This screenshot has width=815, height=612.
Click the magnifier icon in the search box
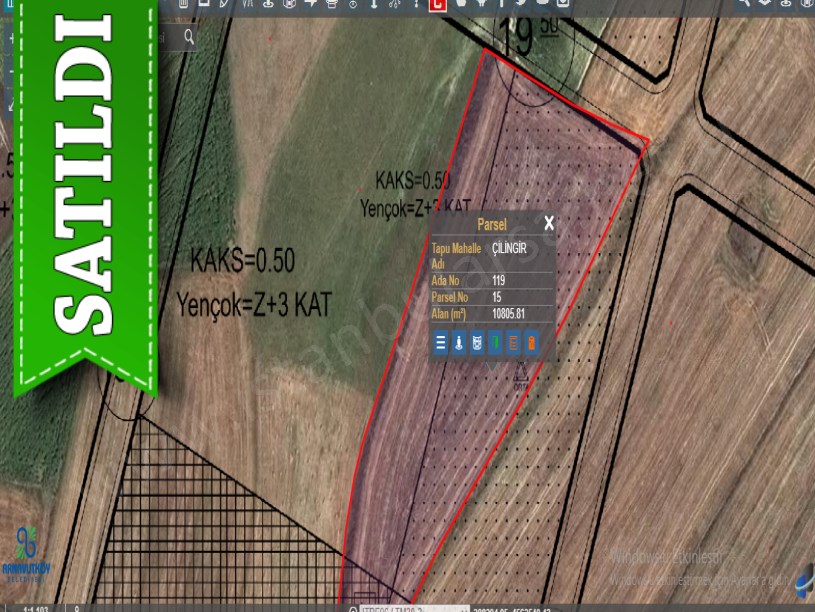click(x=189, y=37)
